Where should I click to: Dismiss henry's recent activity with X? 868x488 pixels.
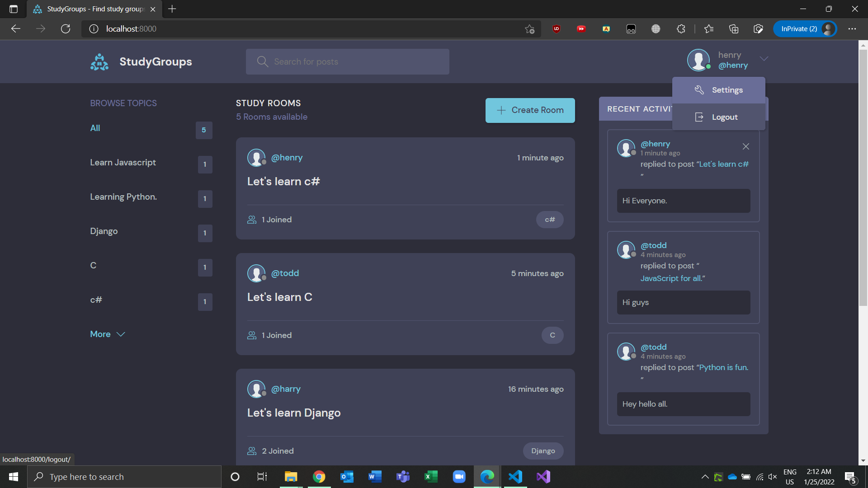pyautogui.click(x=745, y=146)
